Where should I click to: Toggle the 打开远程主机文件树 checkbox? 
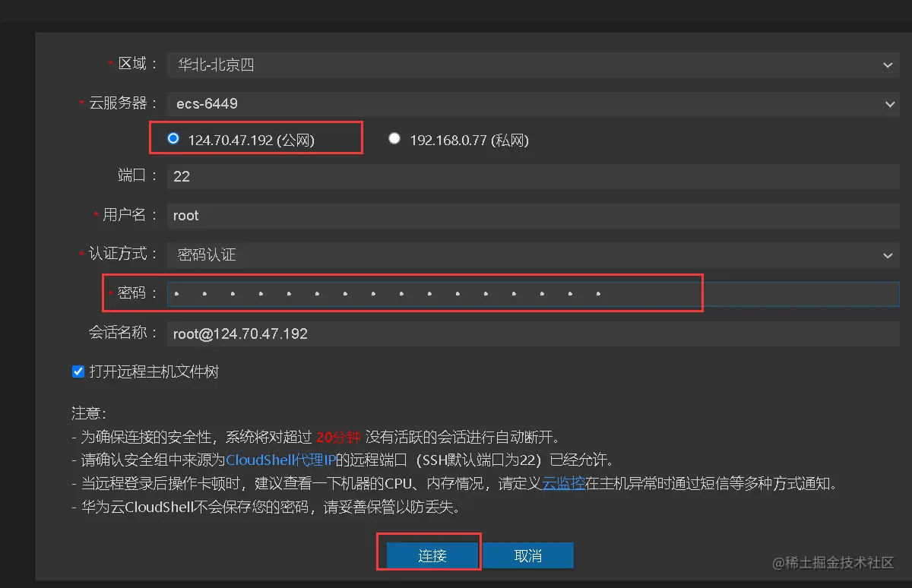coord(78,371)
